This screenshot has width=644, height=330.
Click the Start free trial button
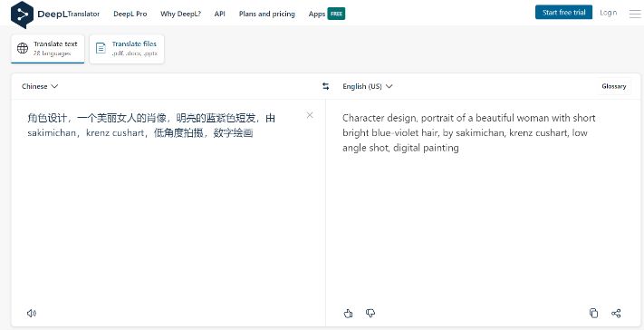tap(563, 13)
